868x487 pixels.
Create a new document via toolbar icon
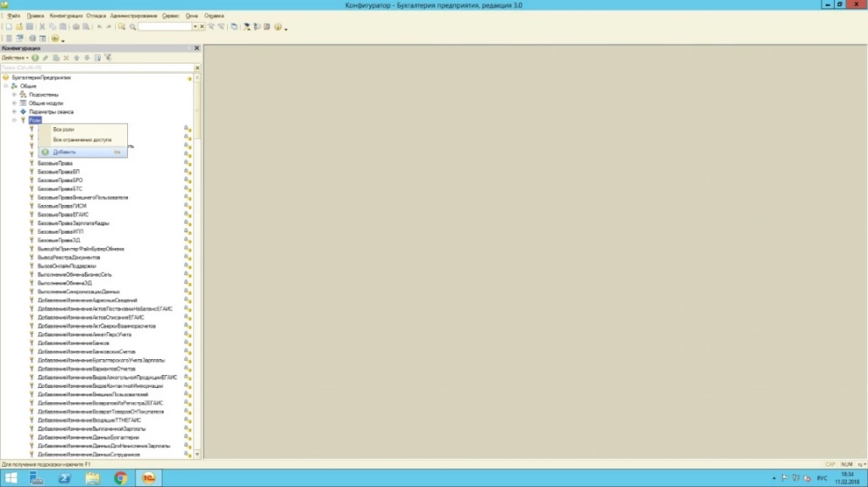pos(8,26)
